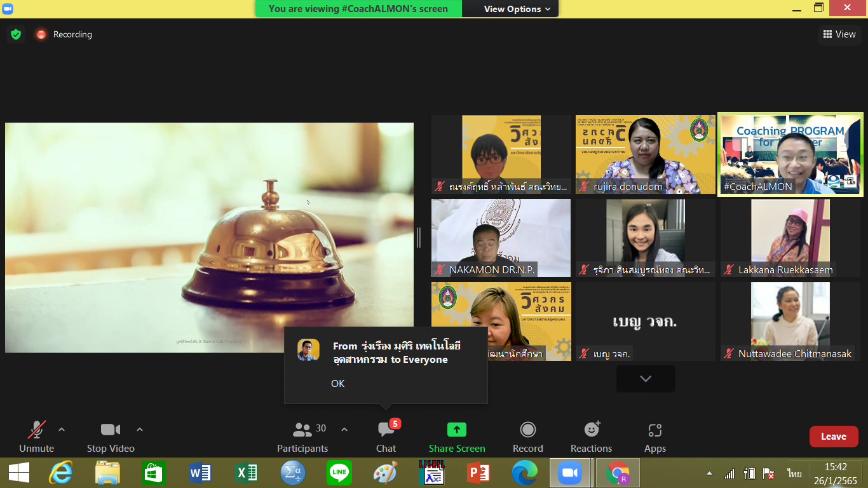Expand audio options arrow beside Unmute

click(x=62, y=430)
